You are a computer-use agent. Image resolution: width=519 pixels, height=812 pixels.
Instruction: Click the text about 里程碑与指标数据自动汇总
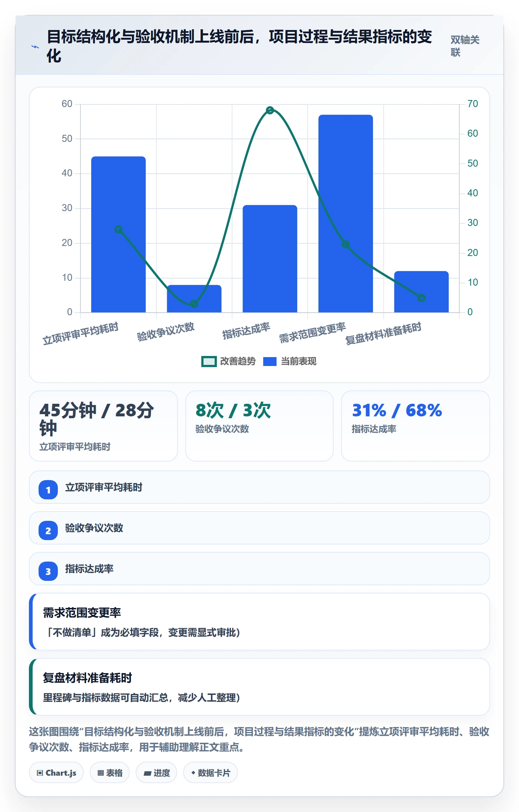pos(142,698)
